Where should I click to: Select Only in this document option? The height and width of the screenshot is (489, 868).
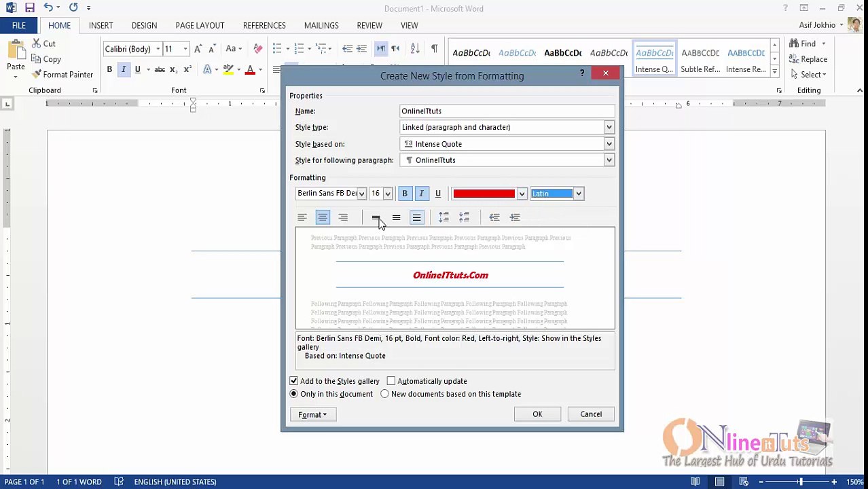pos(293,394)
